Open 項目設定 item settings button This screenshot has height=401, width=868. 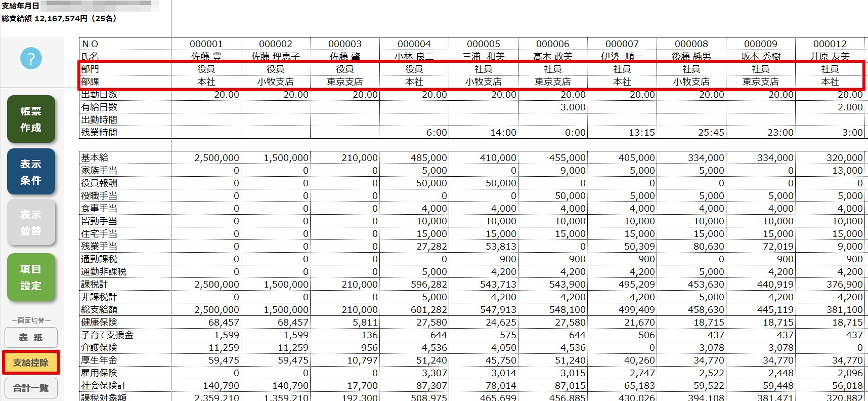tap(31, 277)
